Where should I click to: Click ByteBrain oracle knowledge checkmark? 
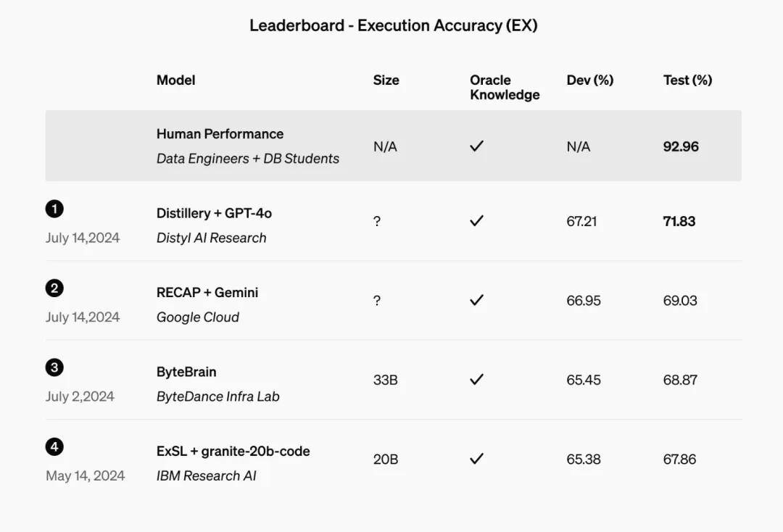[477, 379]
